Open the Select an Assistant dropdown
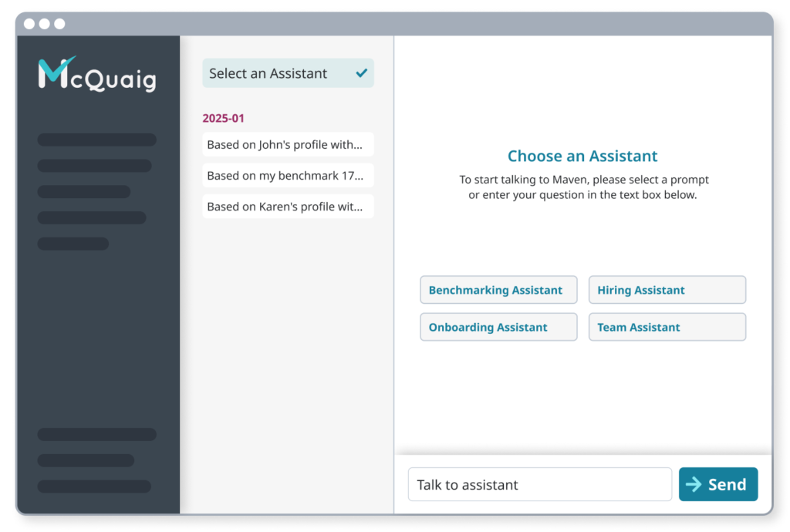The height and width of the screenshot is (532, 790). pyautogui.click(x=288, y=73)
